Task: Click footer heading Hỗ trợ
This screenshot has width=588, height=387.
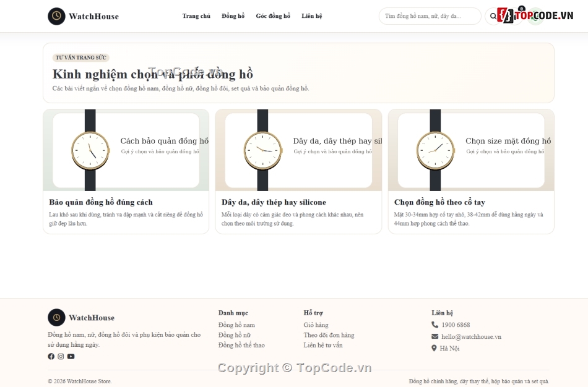Action: coord(313,313)
